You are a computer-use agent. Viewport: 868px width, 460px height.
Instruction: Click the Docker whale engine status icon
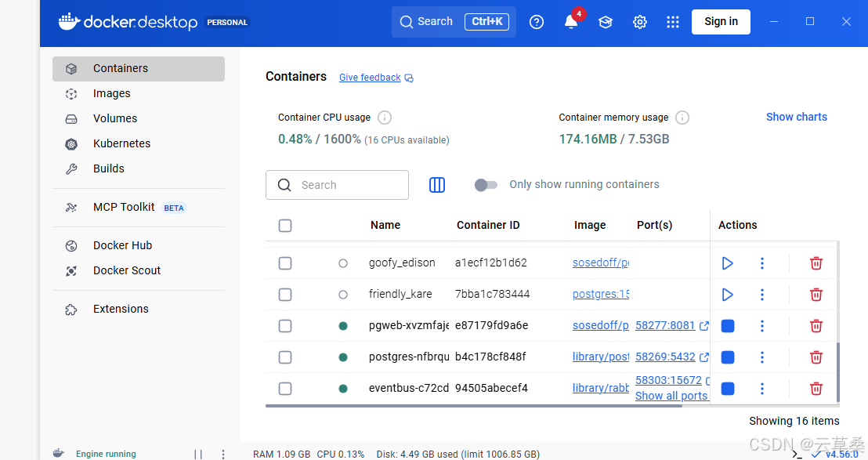pyautogui.click(x=58, y=454)
